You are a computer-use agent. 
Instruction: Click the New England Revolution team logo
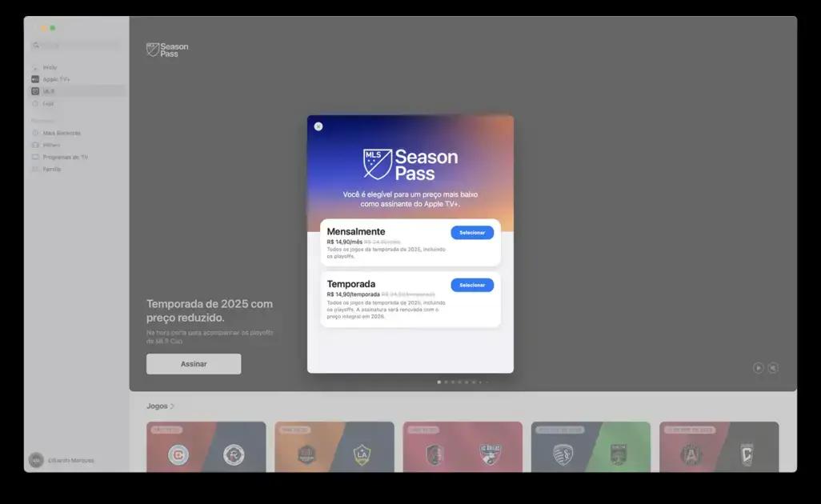click(x=234, y=455)
